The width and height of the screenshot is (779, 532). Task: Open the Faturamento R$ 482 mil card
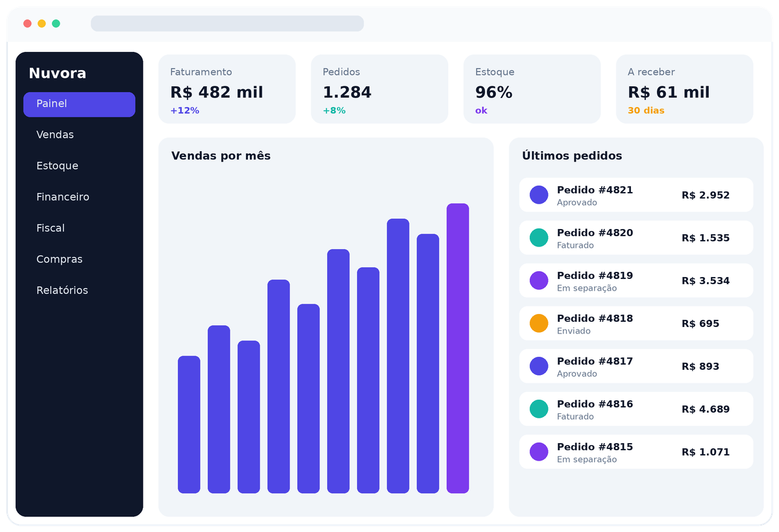click(x=227, y=89)
